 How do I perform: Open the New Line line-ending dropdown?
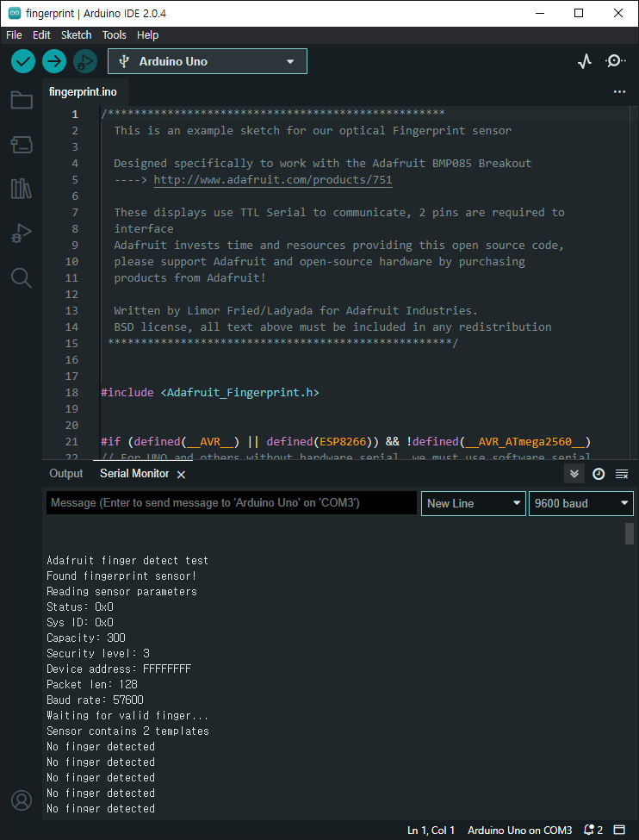coord(474,504)
